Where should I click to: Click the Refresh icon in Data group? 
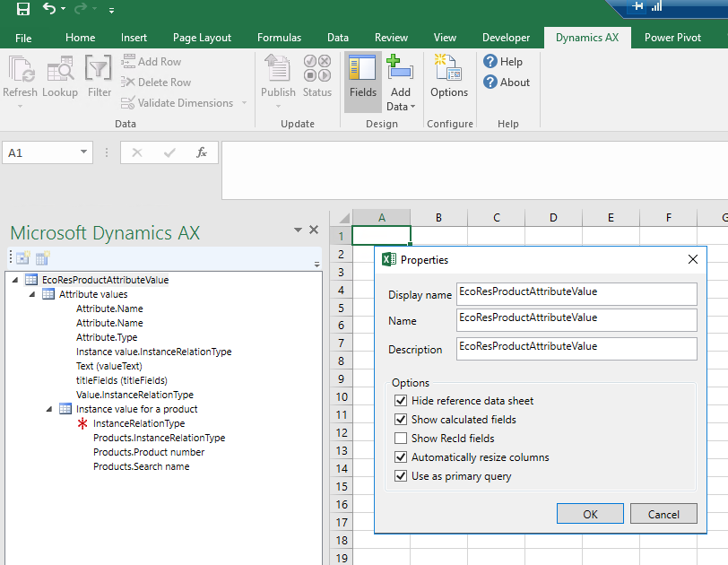[x=20, y=69]
